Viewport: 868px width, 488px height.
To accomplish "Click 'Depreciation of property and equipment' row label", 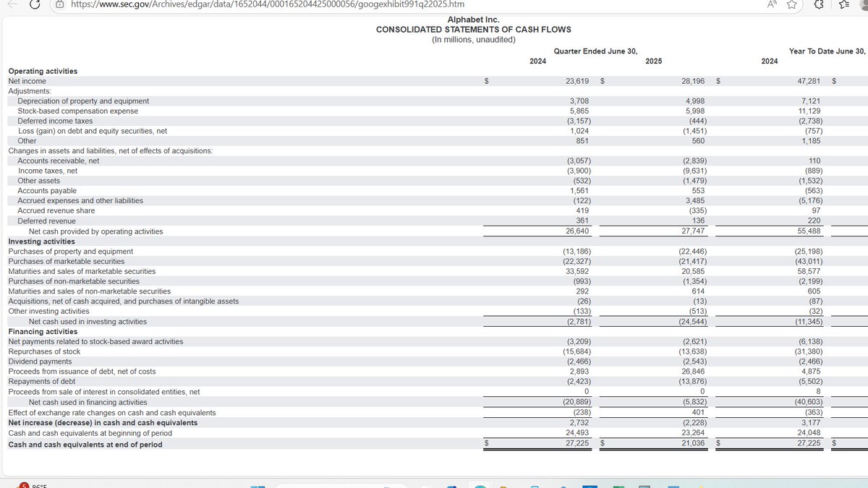I will pos(83,101).
